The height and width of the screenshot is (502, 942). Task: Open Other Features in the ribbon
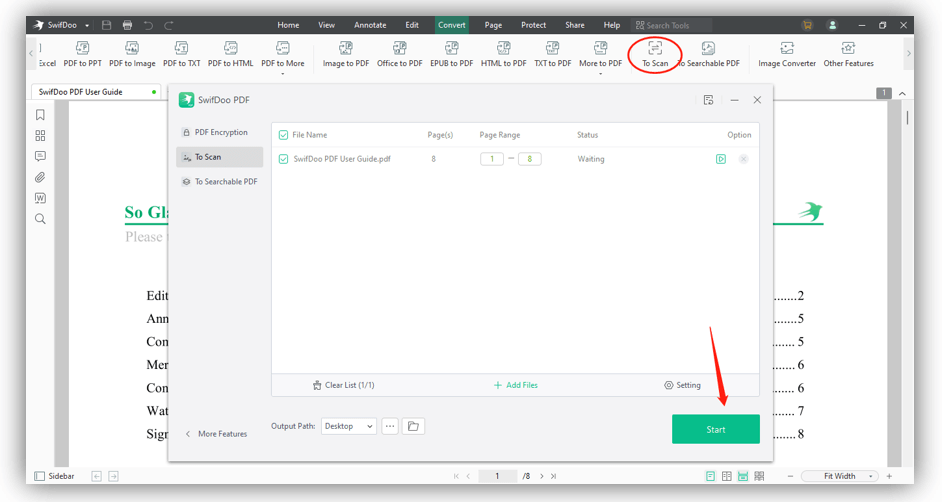click(x=848, y=54)
